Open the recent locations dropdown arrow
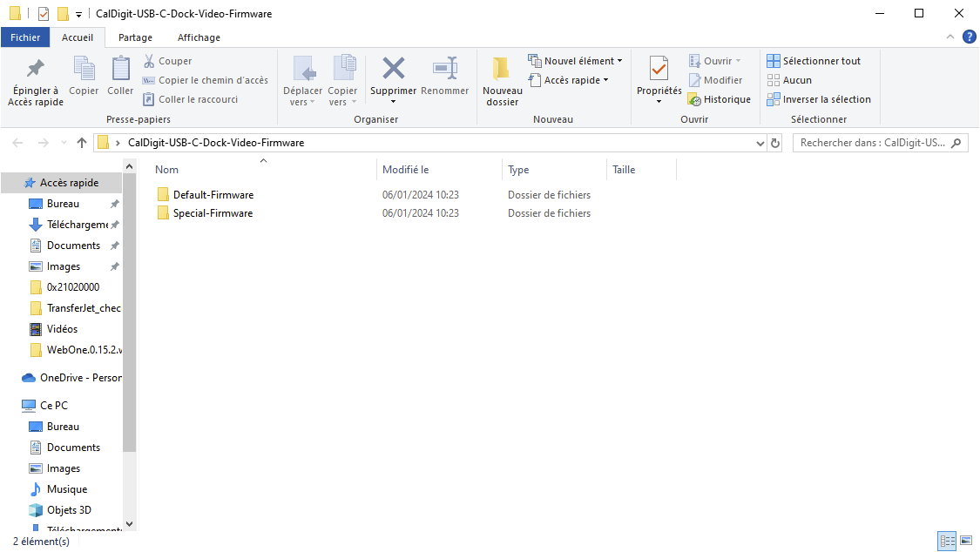The image size is (980, 552). 64,143
